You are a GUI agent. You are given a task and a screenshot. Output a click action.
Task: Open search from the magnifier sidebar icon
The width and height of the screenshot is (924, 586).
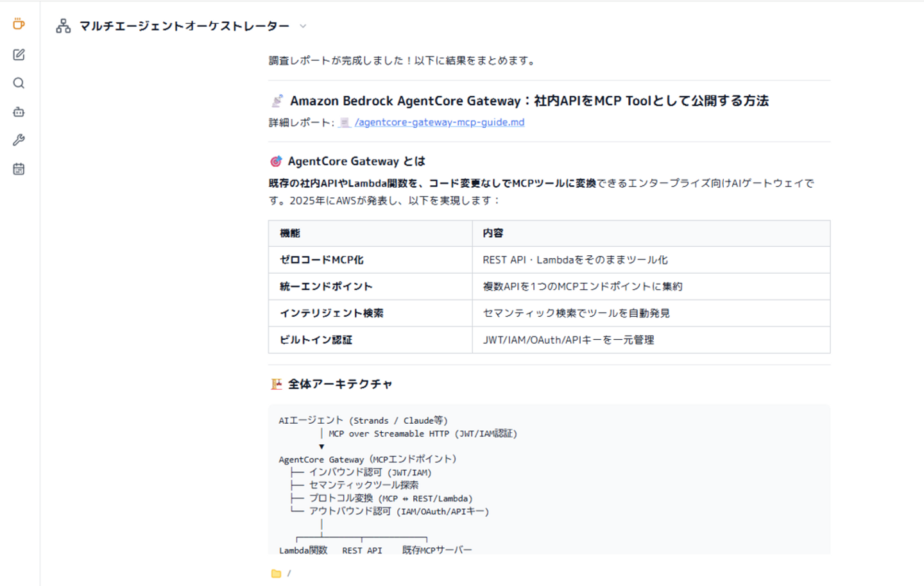pos(19,83)
